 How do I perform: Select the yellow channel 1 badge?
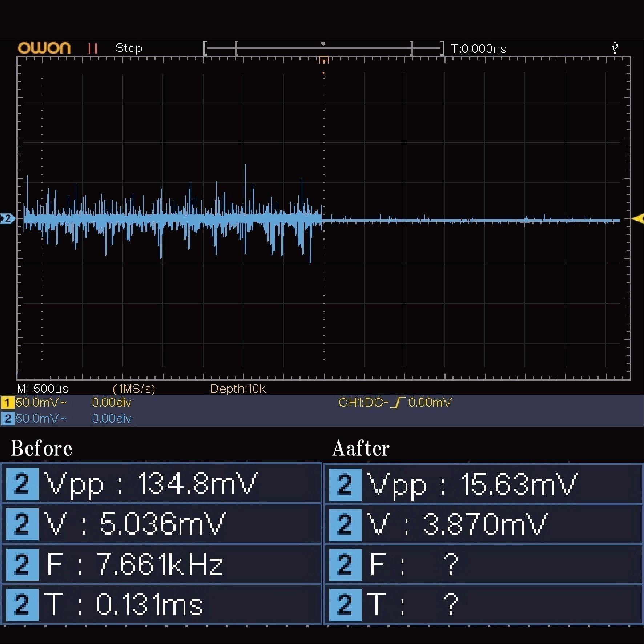point(7,403)
